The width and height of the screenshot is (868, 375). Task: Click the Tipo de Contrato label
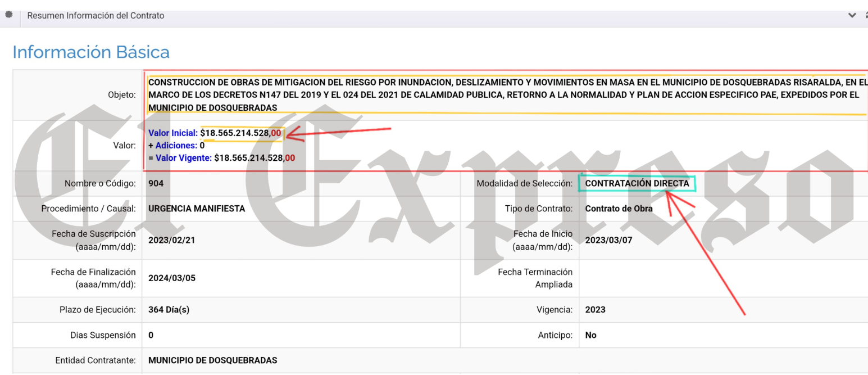coord(539,209)
